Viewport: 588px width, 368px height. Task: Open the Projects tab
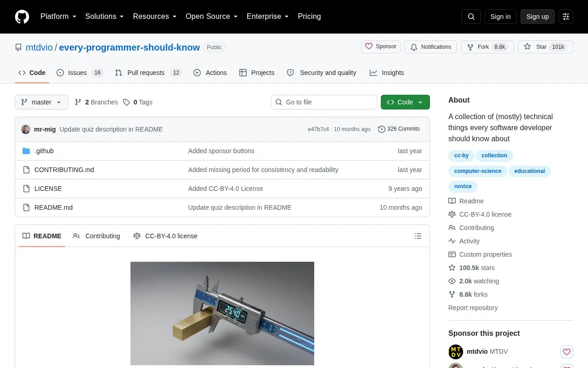click(257, 73)
